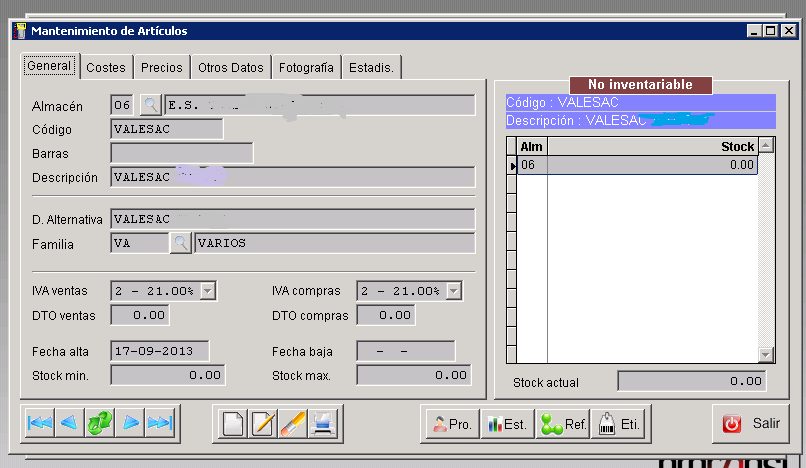The width and height of the screenshot is (806, 468).
Task: Switch to the General tab
Action: (49, 66)
